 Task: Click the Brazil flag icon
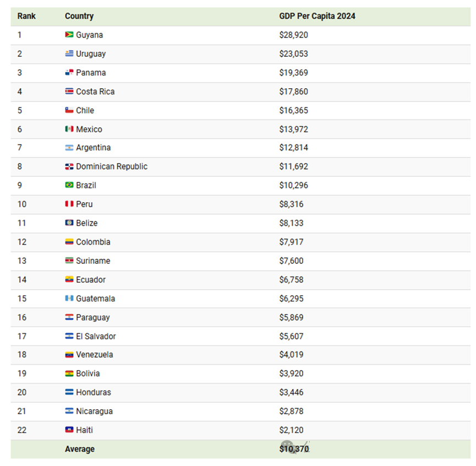coord(69,185)
